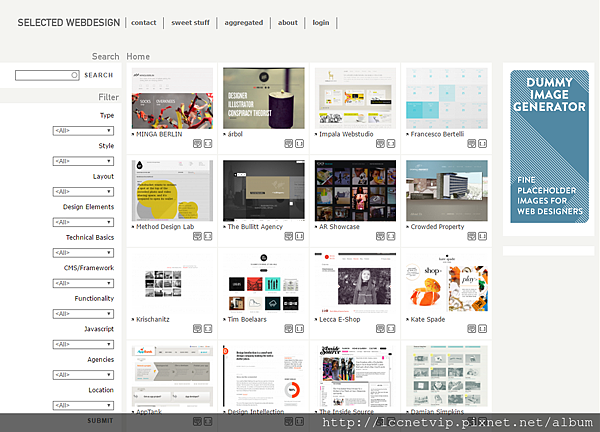Click the expand-brackets icon under The Bullitt Agency

pyautogui.click(x=299, y=236)
